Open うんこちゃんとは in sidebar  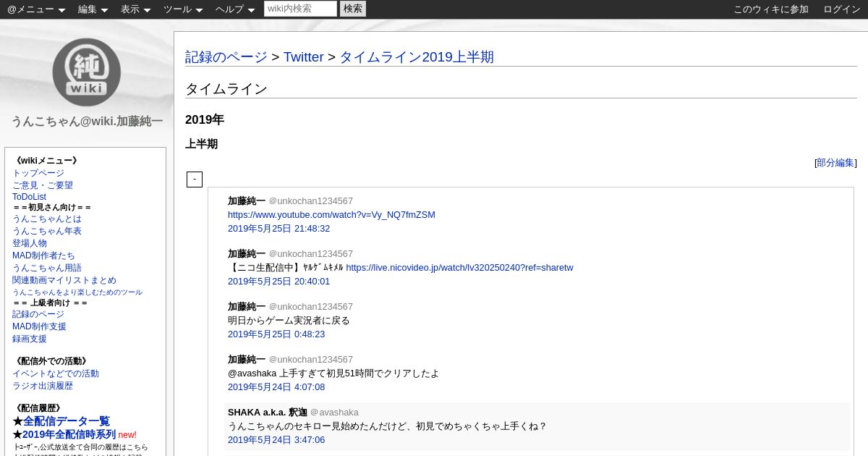coord(47,219)
